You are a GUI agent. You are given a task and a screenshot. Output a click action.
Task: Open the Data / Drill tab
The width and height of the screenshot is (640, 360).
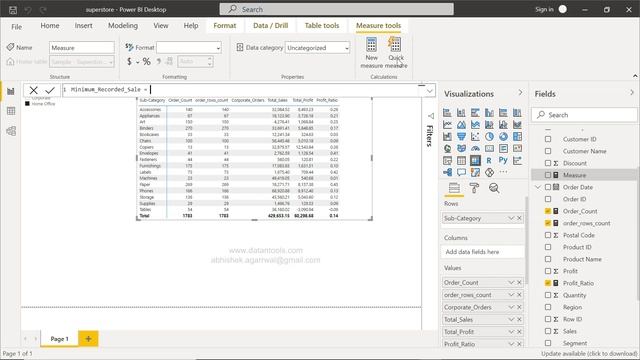point(271,26)
